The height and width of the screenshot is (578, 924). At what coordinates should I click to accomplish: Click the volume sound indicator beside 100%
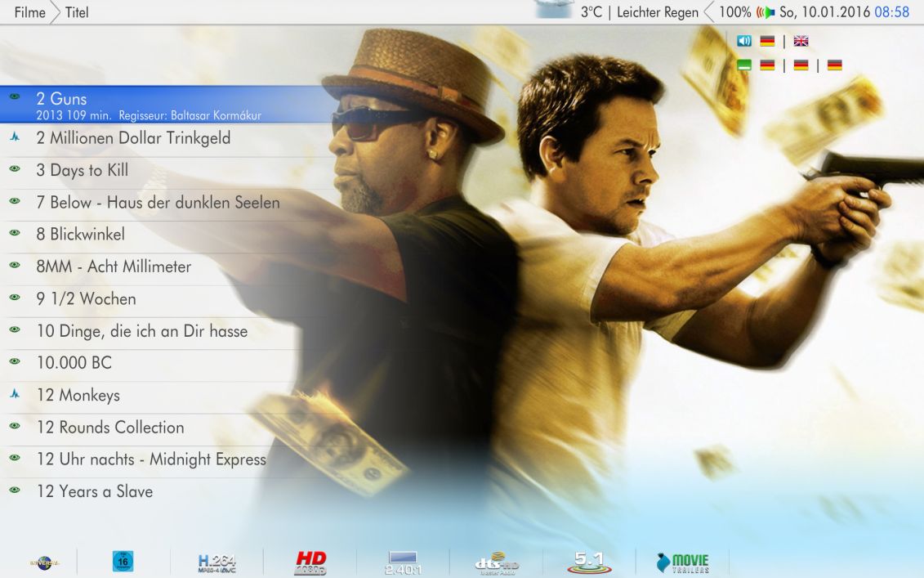click(x=765, y=12)
